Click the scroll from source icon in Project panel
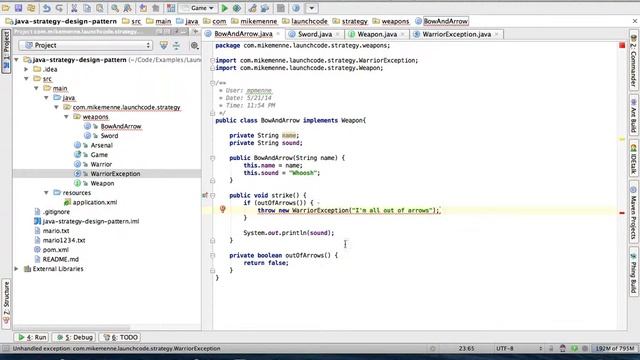 [164, 45]
